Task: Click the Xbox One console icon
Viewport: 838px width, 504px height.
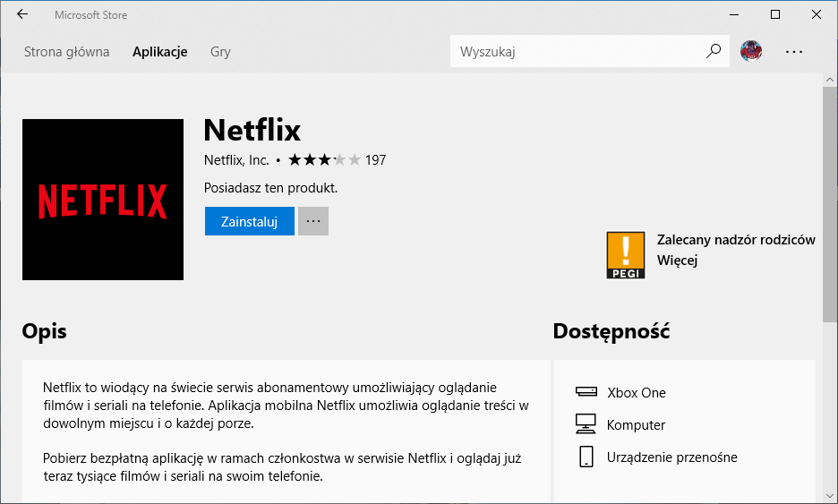Action: 586,392
